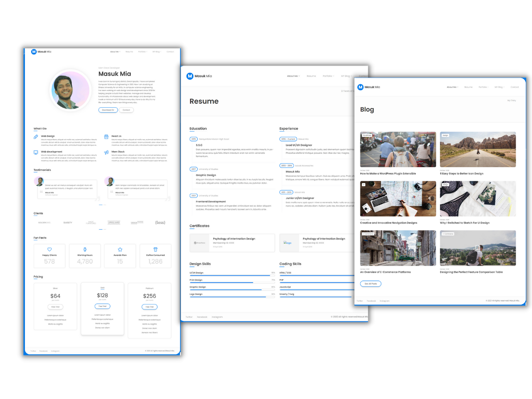Click the Print Design skill progress bar
Image resolution: width=532 pixels, height=399 pixels.
click(x=232, y=283)
